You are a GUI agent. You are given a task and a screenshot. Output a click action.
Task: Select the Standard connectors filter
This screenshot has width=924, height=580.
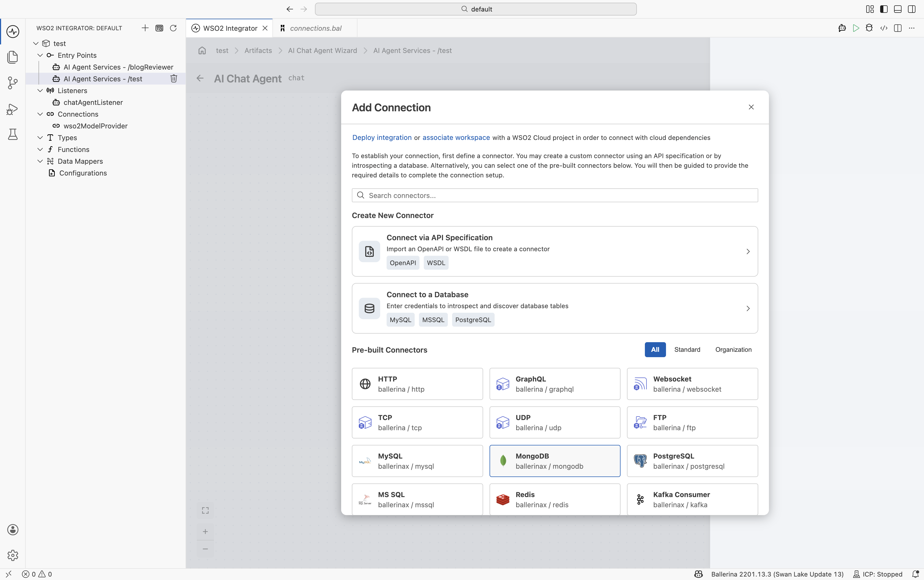pyautogui.click(x=687, y=349)
